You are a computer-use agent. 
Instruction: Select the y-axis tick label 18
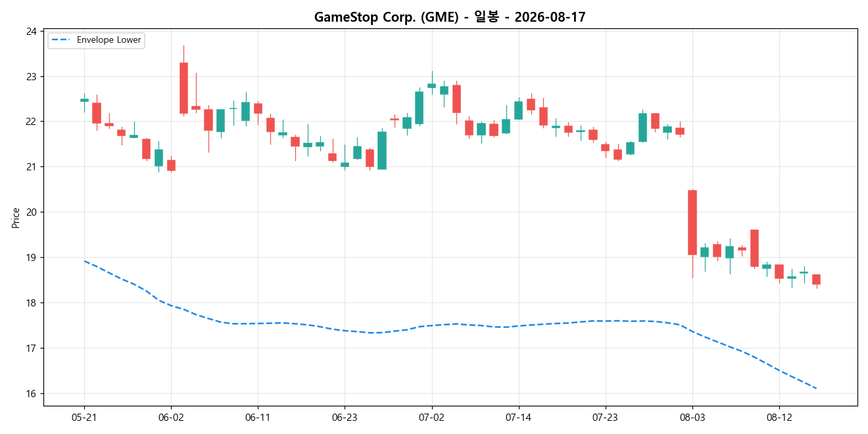[31, 303]
